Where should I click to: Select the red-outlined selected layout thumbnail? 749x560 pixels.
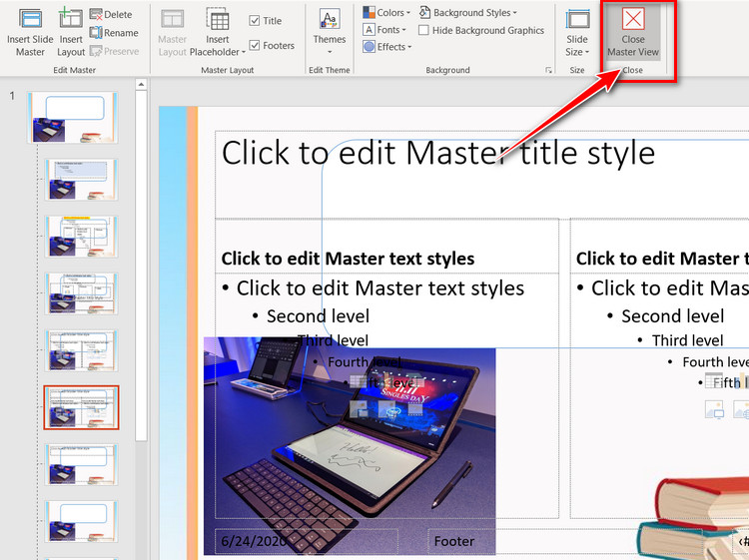(x=81, y=407)
